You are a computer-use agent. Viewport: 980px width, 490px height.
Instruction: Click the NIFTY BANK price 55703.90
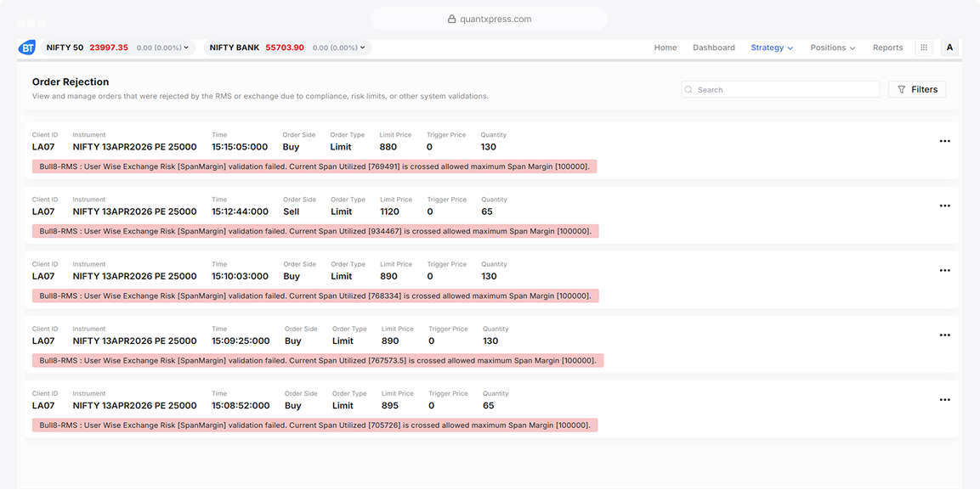[285, 48]
